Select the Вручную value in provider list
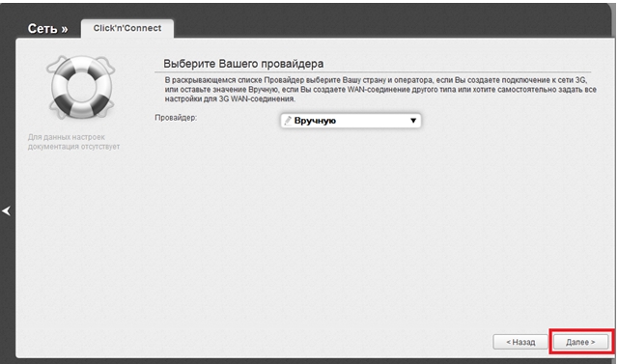The width and height of the screenshot is (618, 364). tap(315, 121)
